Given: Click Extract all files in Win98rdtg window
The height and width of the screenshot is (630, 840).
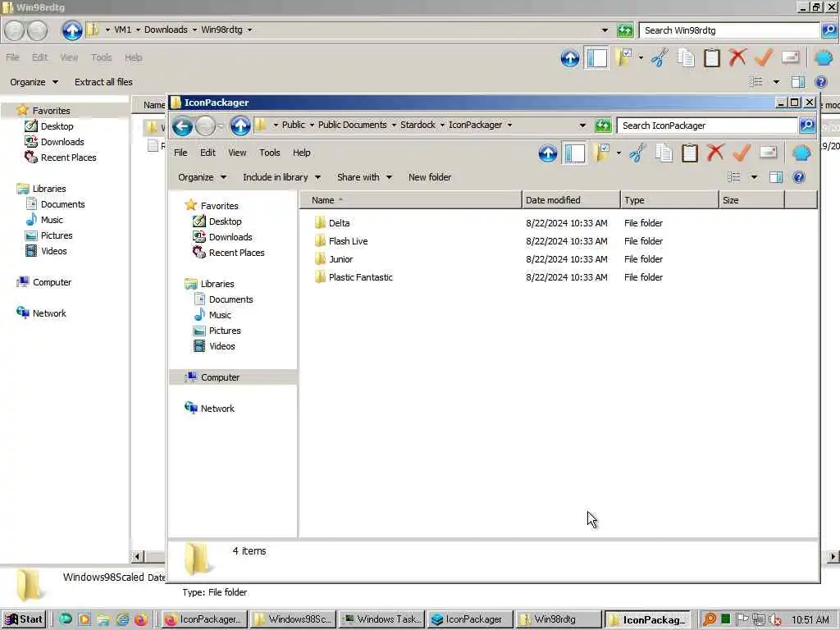Looking at the screenshot, I should point(103,82).
